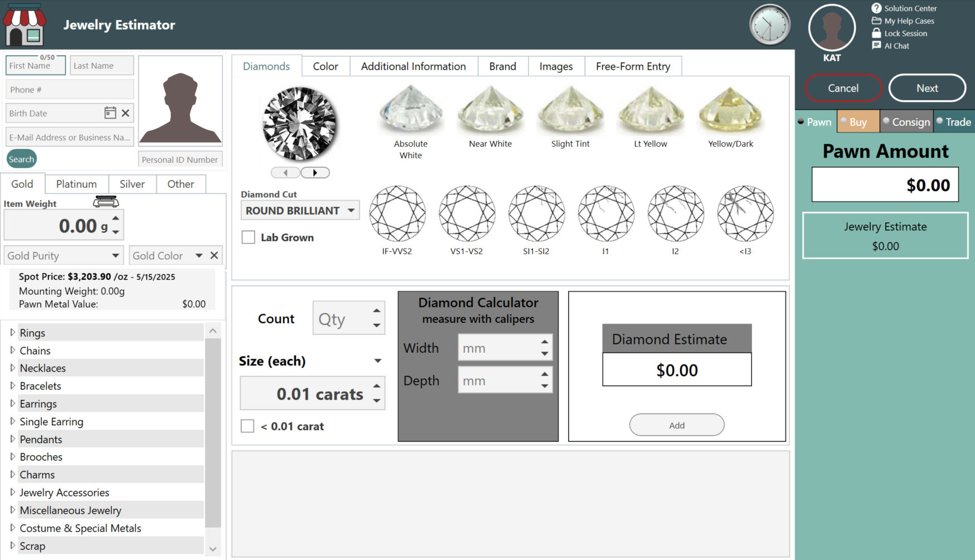The height and width of the screenshot is (560, 975).
Task: Switch to the Other metal tab
Action: (x=181, y=184)
